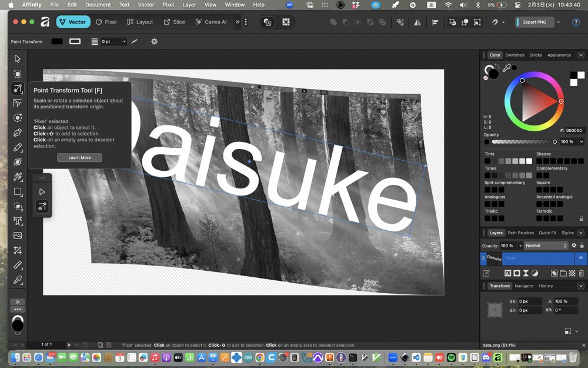Add an adjustment layer from Layers panel
The width and height of the screenshot is (588, 368).
click(x=534, y=273)
